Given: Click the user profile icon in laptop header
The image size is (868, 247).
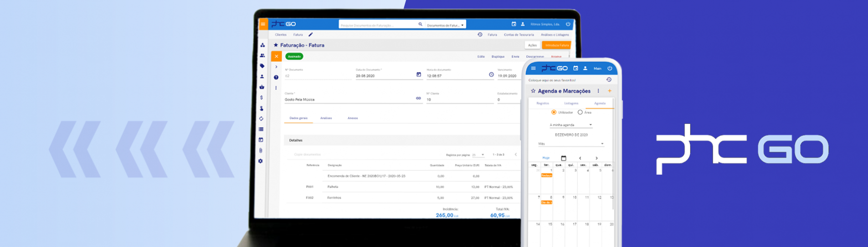Looking at the screenshot, I should (x=523, y=24).
